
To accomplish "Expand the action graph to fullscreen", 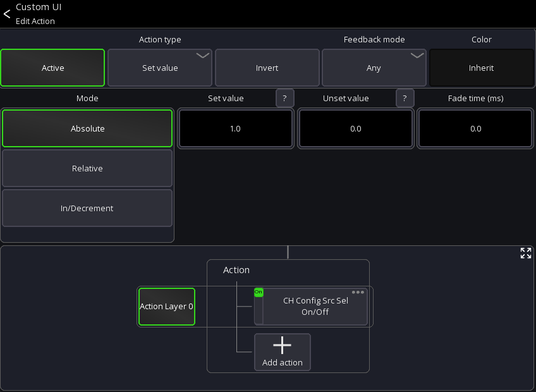I will pos(525,254).
